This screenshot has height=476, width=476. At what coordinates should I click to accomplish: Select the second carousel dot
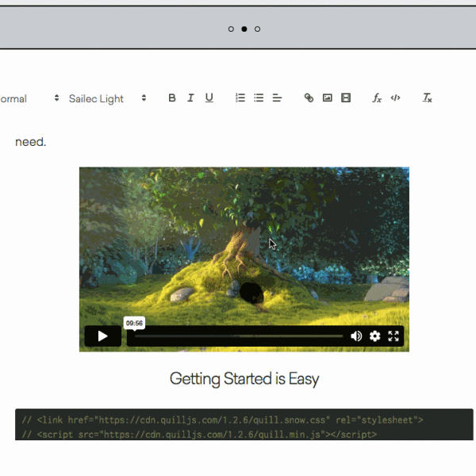(244, 29)
